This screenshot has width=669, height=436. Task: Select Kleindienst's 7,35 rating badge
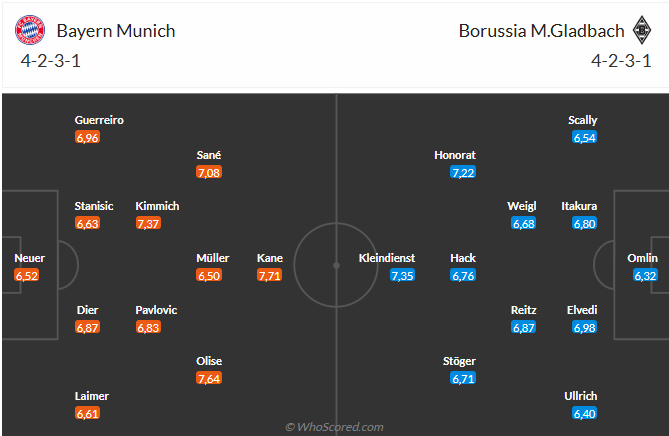click(x=402, y=276)
